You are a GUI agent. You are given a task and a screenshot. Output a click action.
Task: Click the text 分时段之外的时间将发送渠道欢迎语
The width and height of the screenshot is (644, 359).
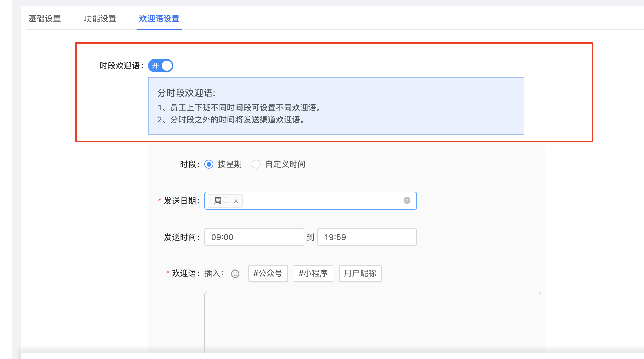click(x=238, y=120)
